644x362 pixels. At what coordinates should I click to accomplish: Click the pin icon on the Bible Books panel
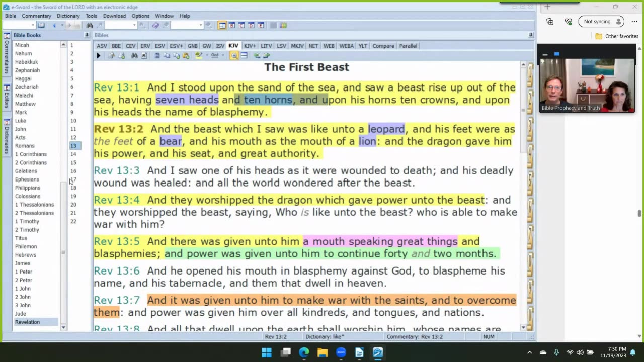87,35
